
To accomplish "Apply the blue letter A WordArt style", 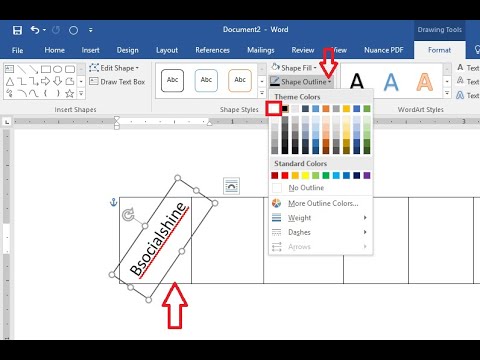I will coord(391,82).
